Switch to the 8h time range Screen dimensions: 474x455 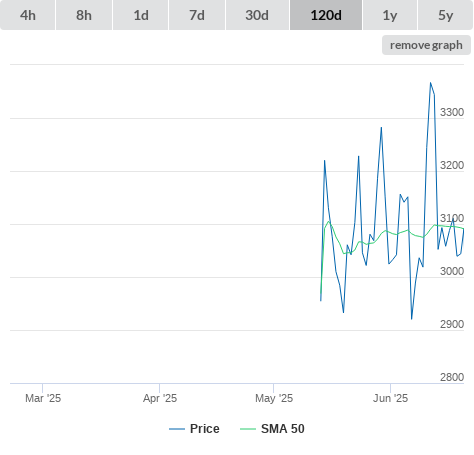click(84, 15)
